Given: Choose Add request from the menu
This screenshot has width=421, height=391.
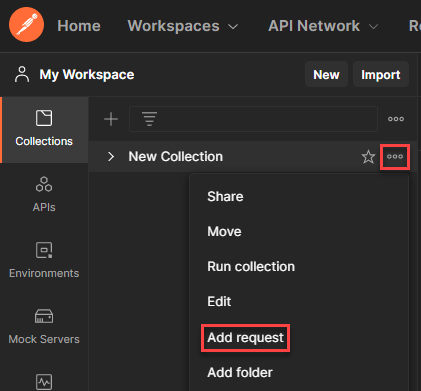Looking at the screenshot, I should pyautogui.click(x=246, y=338).
